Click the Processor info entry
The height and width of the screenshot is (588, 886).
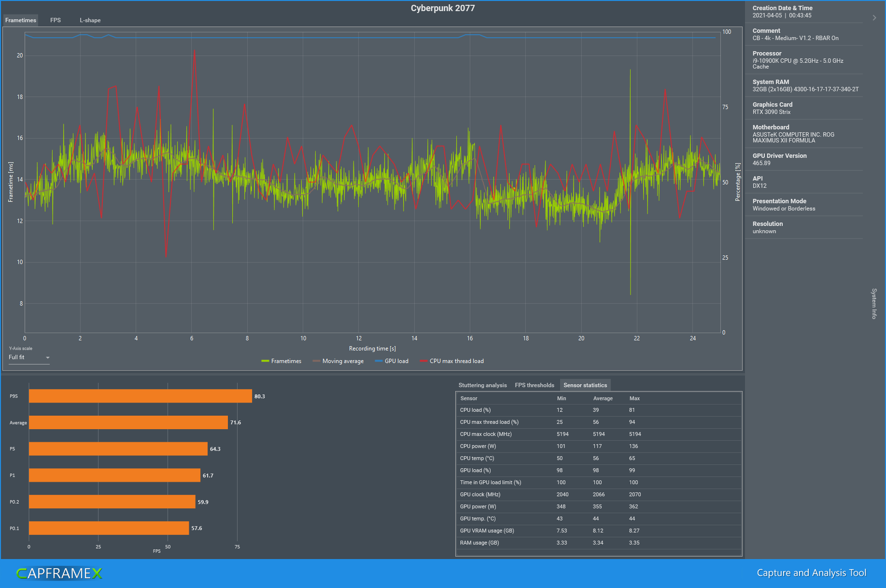[x=804, y=60]
